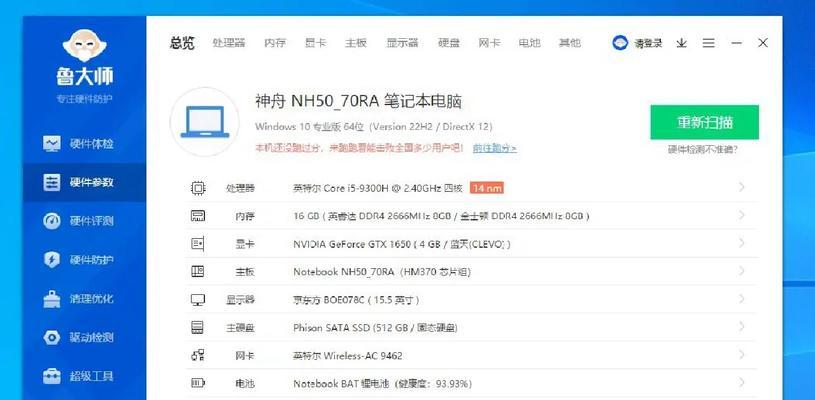Image resolution: width=815 pixels, height=400 pixels.
Task: Expand the 显示器 row chevron
Action: (x=742, y=299)
